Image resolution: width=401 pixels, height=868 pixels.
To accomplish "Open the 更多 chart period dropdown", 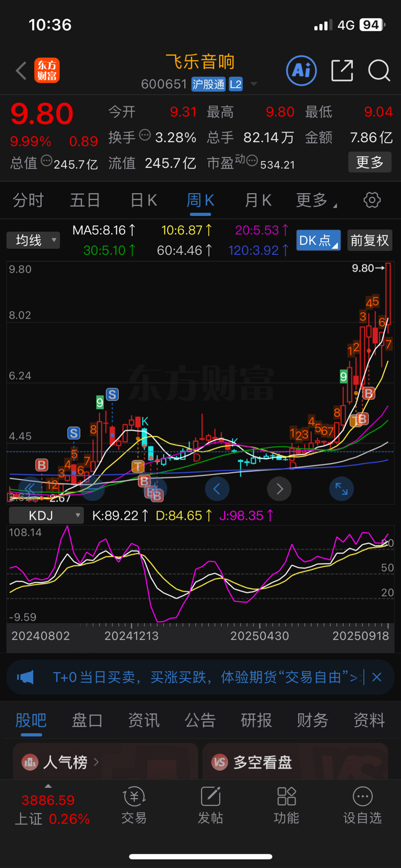I will click(x=316, y=200).
